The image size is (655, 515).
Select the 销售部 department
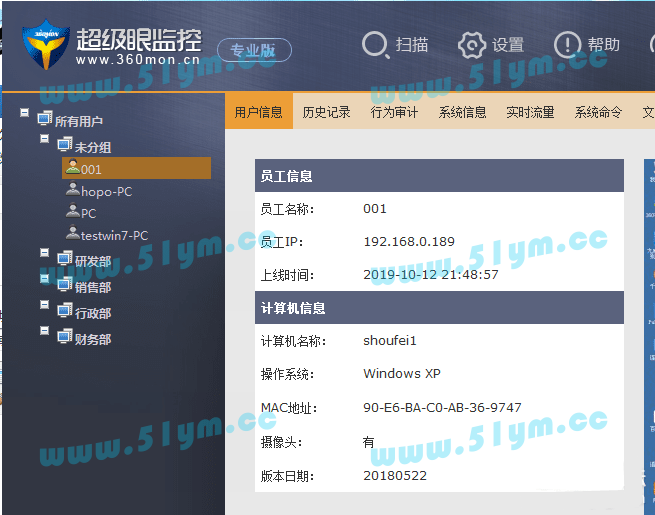(x=93, y=287)
